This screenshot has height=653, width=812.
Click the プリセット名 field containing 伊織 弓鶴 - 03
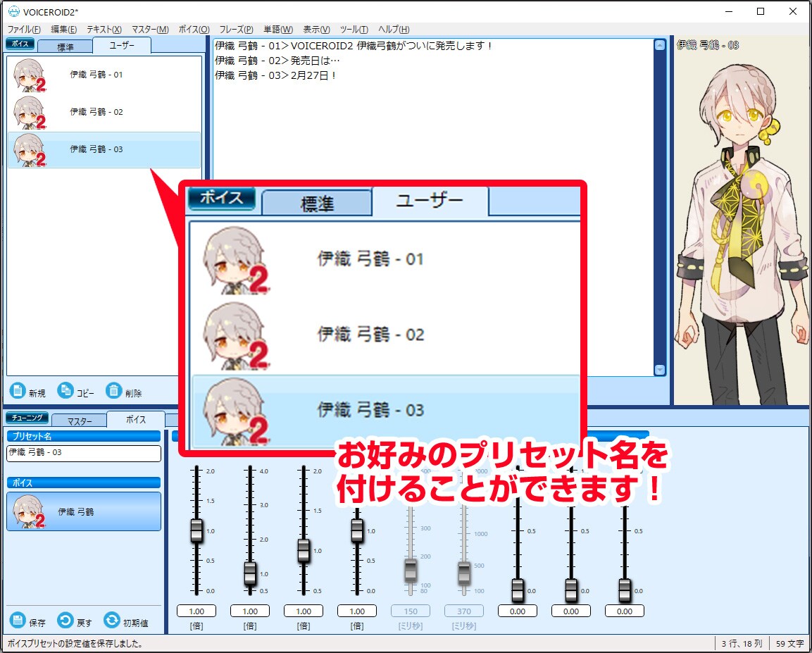pyautogui.click(x=84, y=453)
